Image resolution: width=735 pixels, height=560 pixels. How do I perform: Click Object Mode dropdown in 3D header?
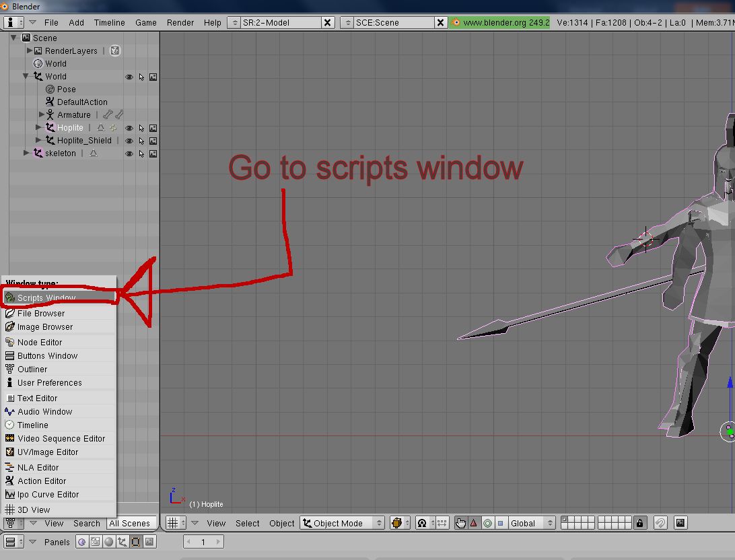[342, 523]
